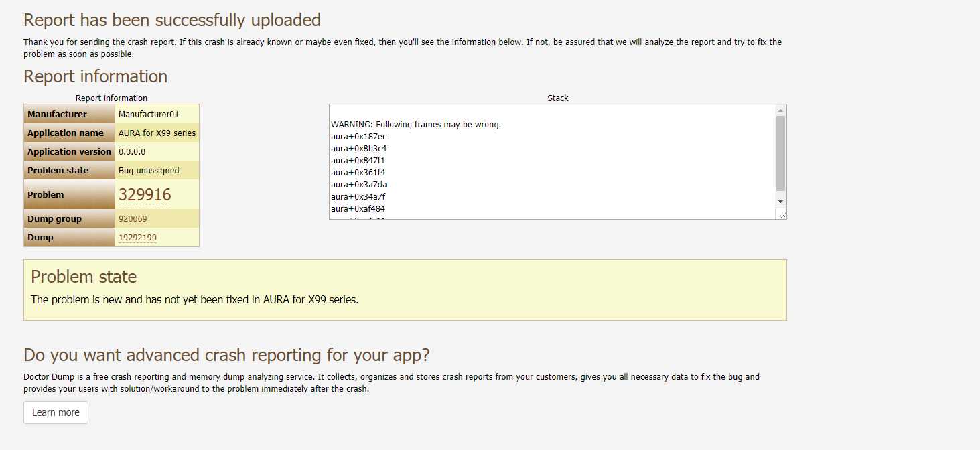
Task: Click stack frame aura+0xaf484
Action: (x=358, y=209)
